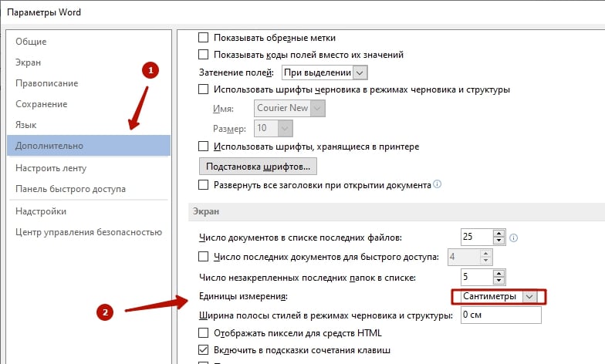This screenshot has width=605, height=364.
Task: Open the Экран settings category
Action: coord(28,62)
